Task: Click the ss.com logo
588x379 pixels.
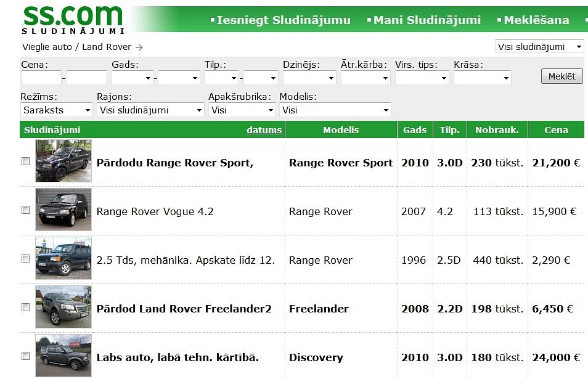Action: [73, 20]
